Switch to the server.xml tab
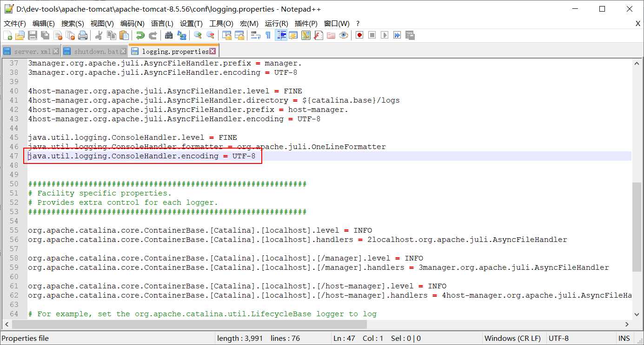The height and width of the screenshot is (345, 644). pyautogui.click(x=32, y=51)
